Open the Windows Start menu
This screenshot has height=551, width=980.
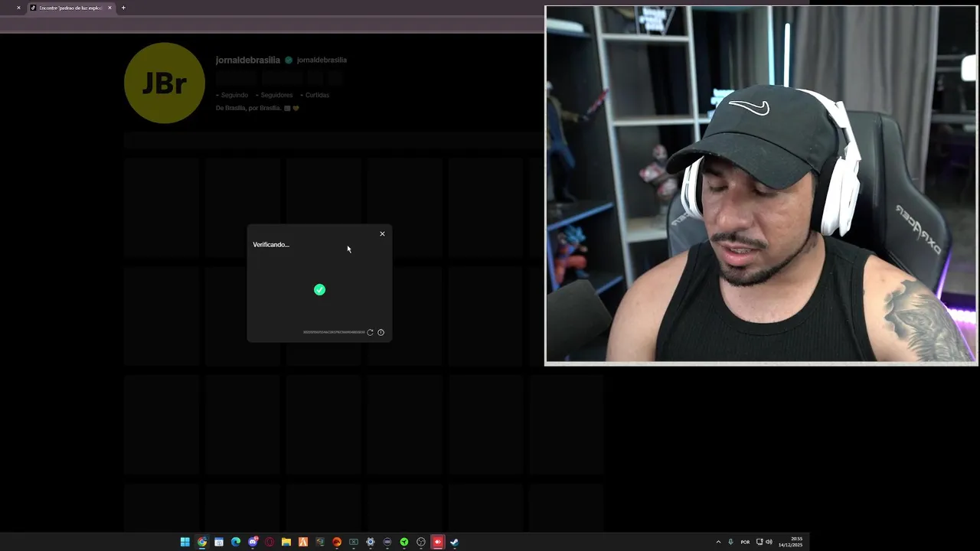point(185,542)
